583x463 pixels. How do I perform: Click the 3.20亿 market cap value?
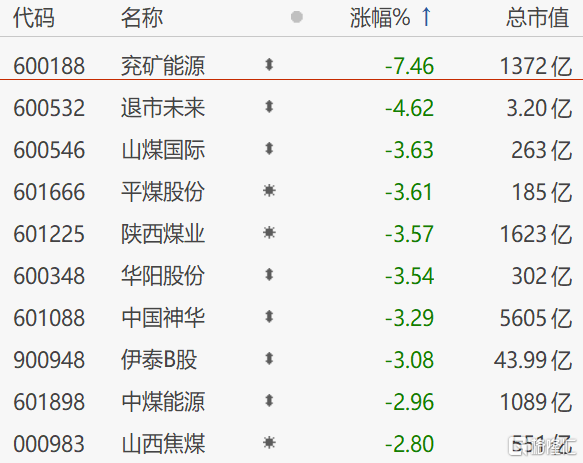click(x=539, y=108)
